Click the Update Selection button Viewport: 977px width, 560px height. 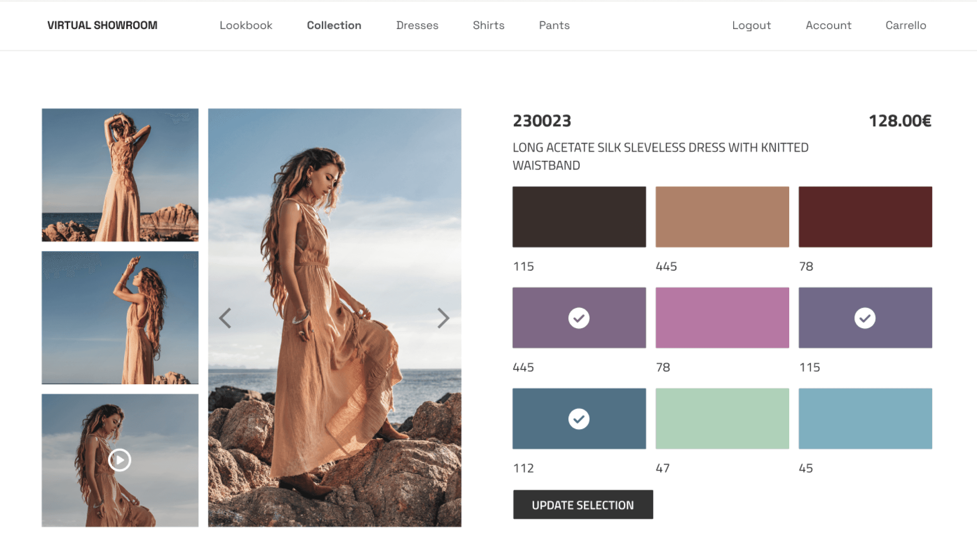[583, 505]
